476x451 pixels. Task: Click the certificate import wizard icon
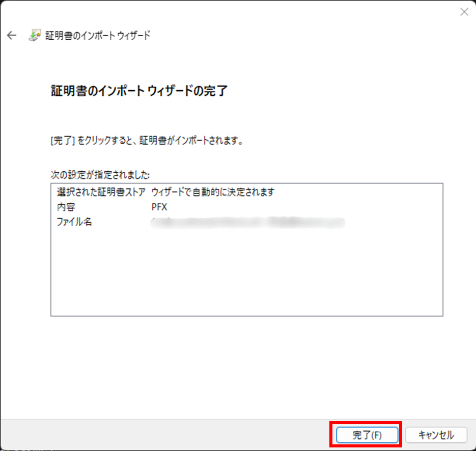[x=34, y=36]
